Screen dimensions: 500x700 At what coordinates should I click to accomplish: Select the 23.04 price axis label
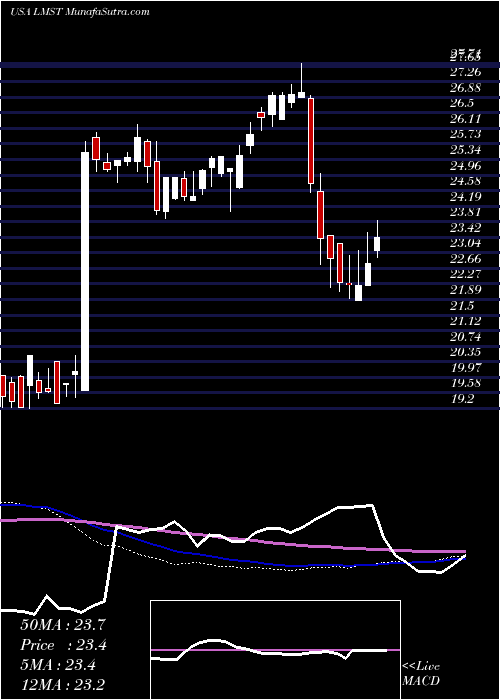point(465,243)
